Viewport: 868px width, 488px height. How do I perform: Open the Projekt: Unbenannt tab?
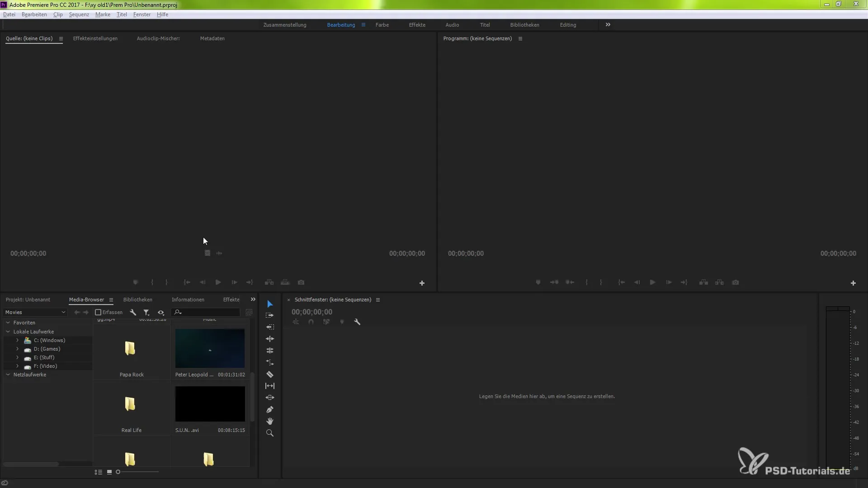(x=28, y=300)
